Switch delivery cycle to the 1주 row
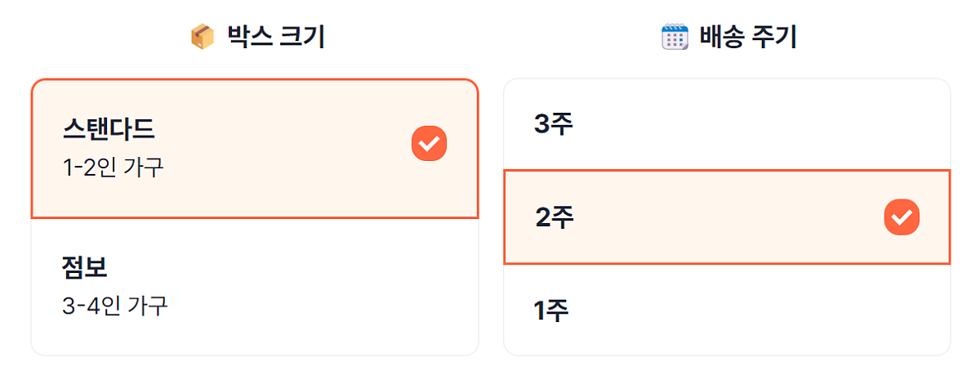The image size is (980, 389). 727,310
